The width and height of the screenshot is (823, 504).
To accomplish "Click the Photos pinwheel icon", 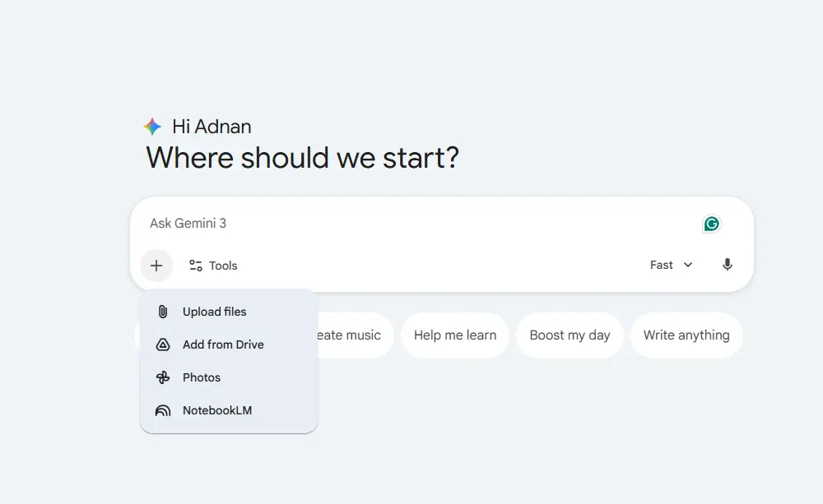I will (x=163, y=377).
